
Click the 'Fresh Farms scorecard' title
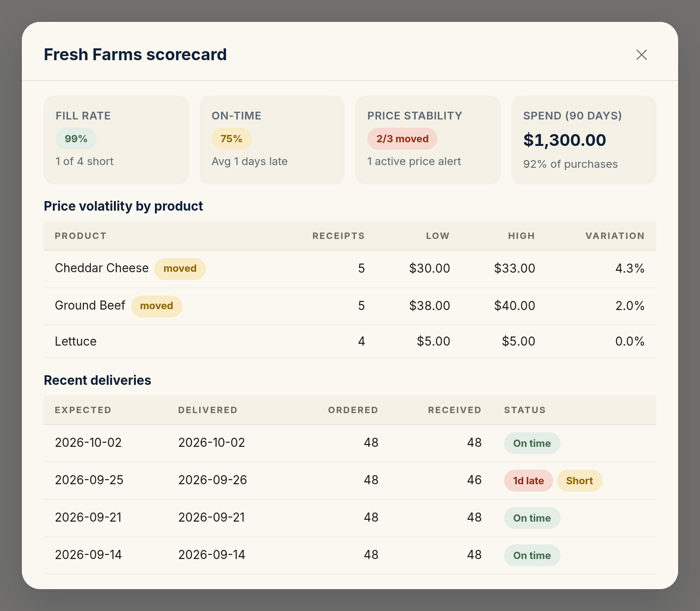tap(135, 55)
